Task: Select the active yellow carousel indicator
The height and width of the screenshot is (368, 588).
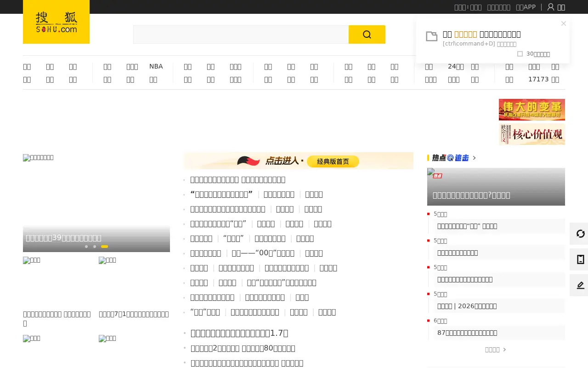Action: [x=104, y=247]
